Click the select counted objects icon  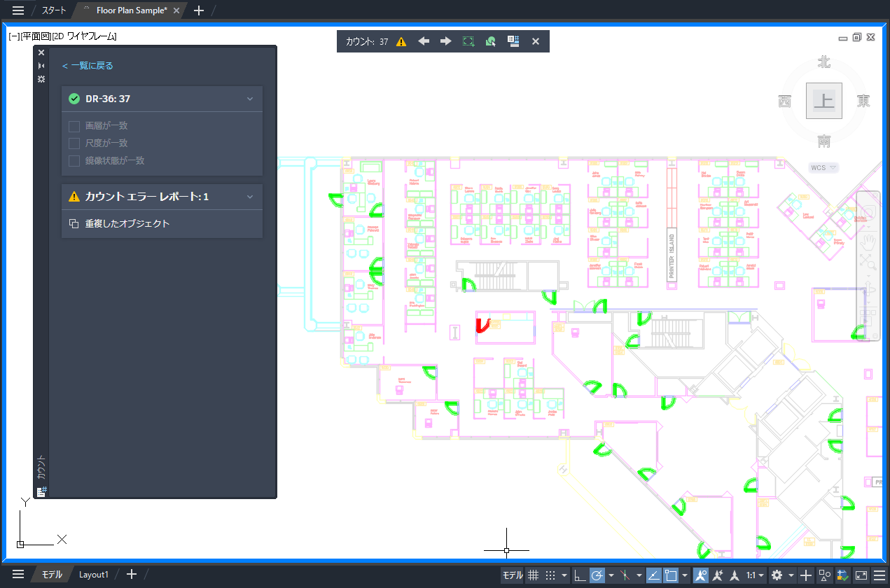491,41
